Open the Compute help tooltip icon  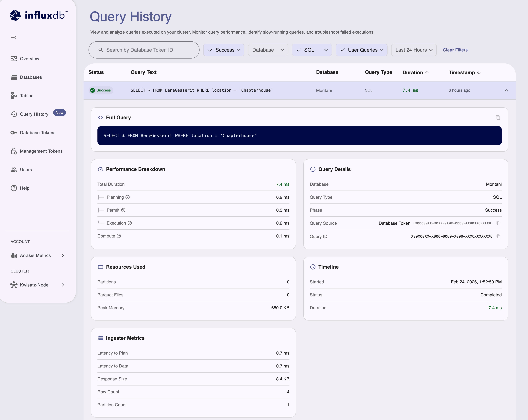[119, 236]
